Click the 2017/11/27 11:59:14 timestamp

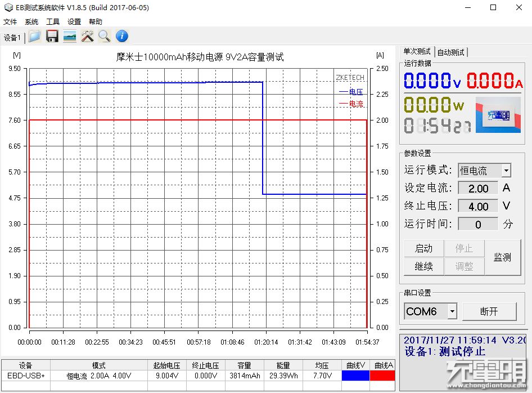coord(450,340)
